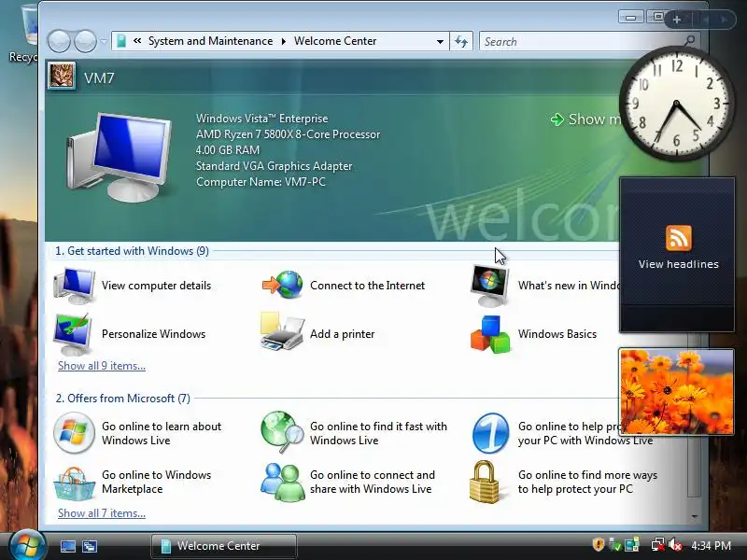Viewport: 747px width, 560px height.
Task: Click the scrollbar down arrow
Action: coord(694,516)
